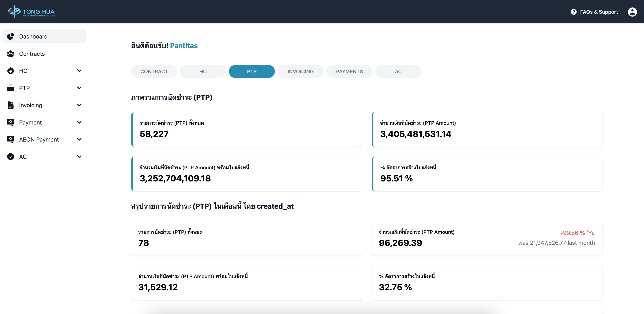Expand the AEON Payment chevron

[x=79, y=139]
